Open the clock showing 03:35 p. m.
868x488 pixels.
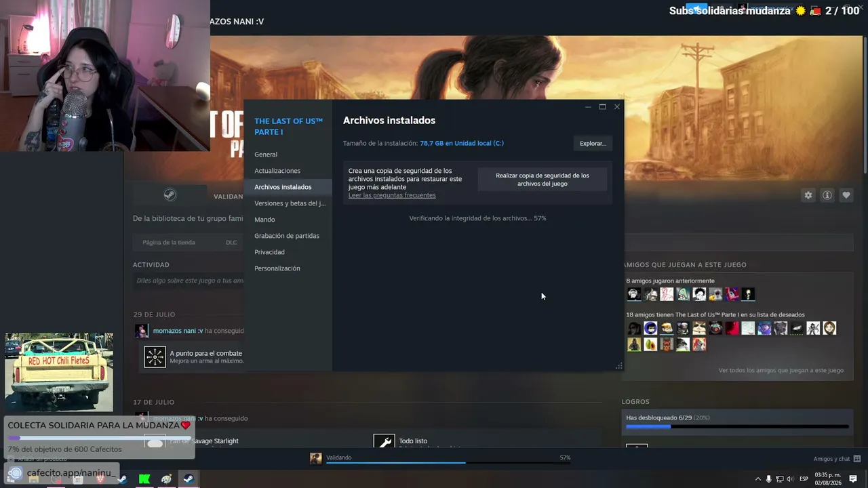[828, 479]
